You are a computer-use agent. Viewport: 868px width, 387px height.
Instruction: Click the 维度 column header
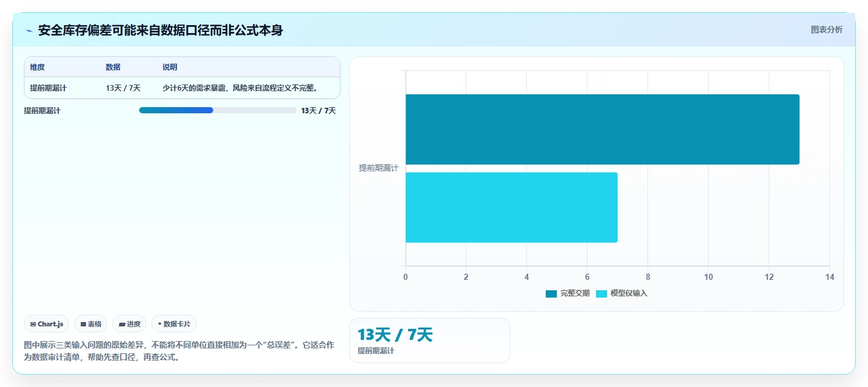[37, 67]
